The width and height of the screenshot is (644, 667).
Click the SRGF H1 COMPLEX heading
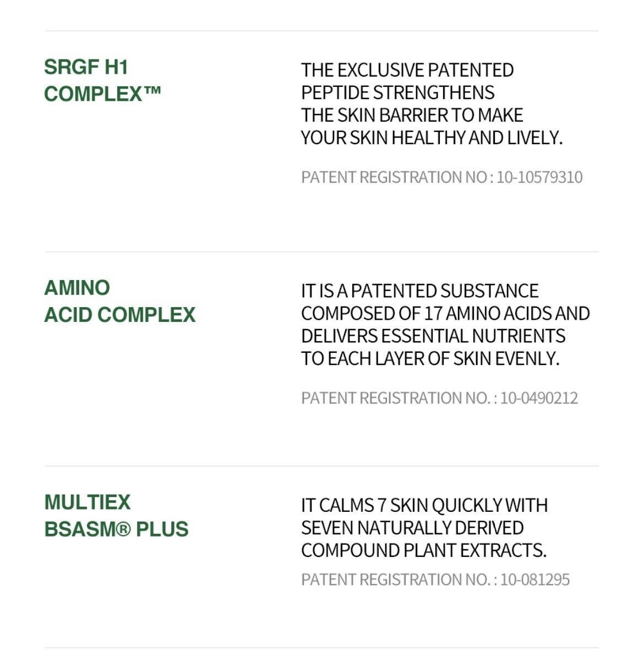click(102, 80)
